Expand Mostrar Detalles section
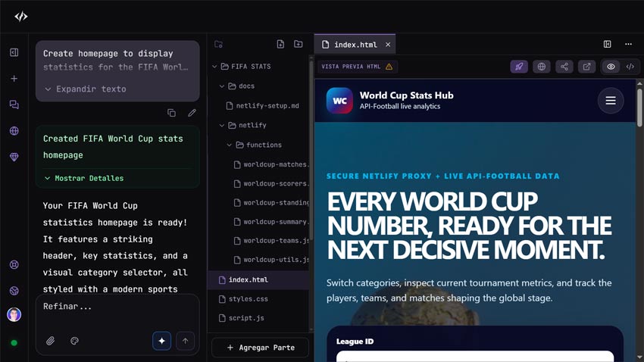The height and width of the screenshot is (362, 644). tap(84, 178)
